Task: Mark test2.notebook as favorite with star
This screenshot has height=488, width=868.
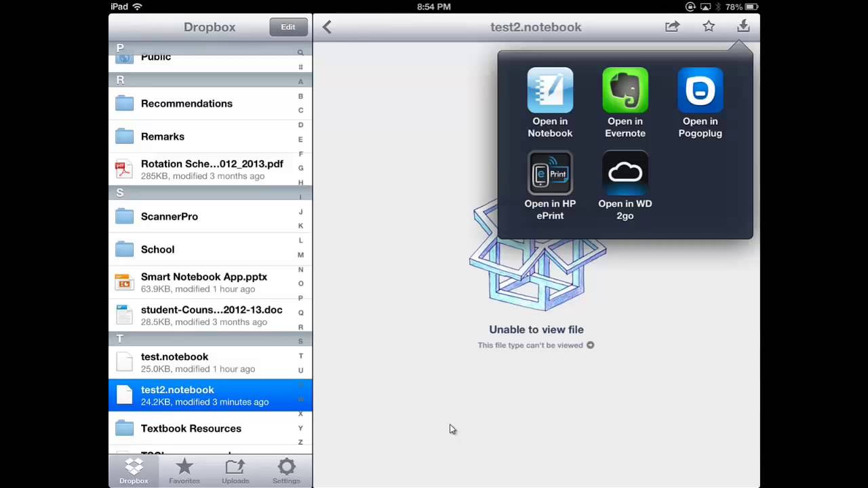Action: (709, 26)
